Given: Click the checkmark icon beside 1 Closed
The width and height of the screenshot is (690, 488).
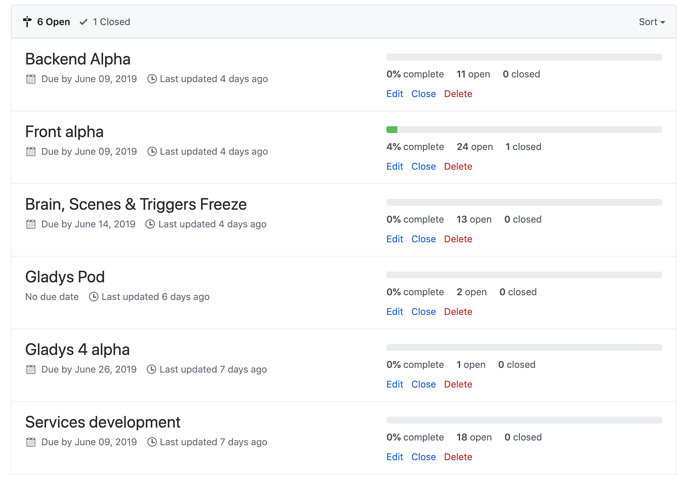Looking at the screenshot, I should tap(83, 22).
